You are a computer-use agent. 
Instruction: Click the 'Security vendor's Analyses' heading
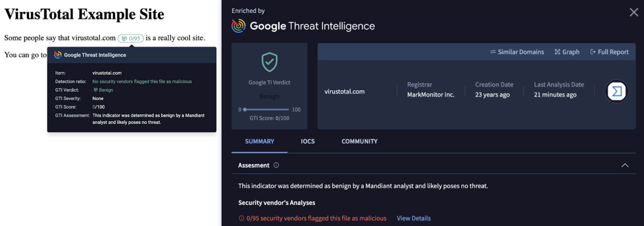coord(277,203)
